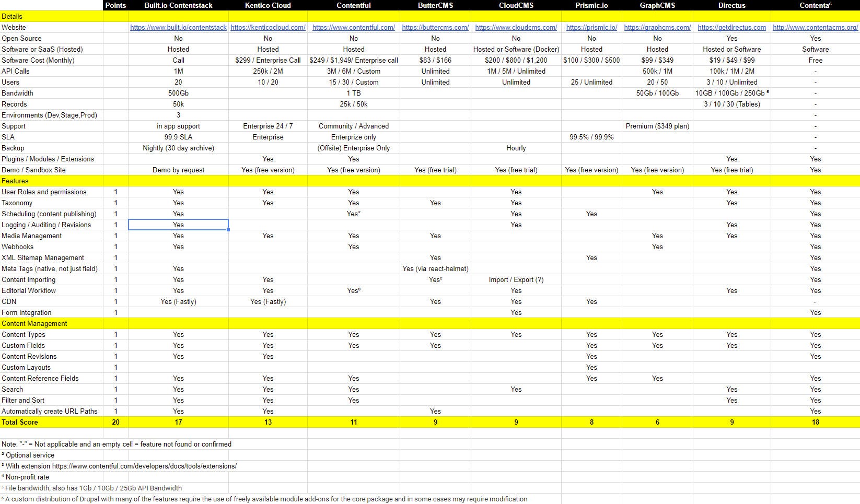Select the Points column header
The width and height of the screenshot is (860, 504).
click(x=115, y=5)
